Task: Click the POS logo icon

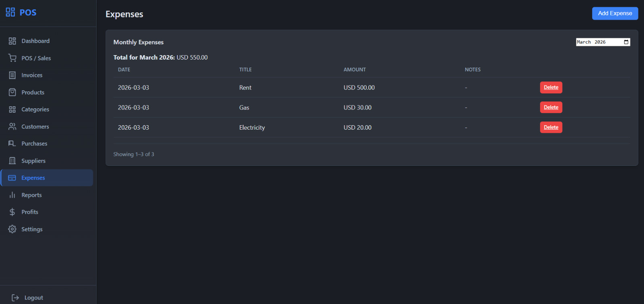Action: (x=10, y=12)
